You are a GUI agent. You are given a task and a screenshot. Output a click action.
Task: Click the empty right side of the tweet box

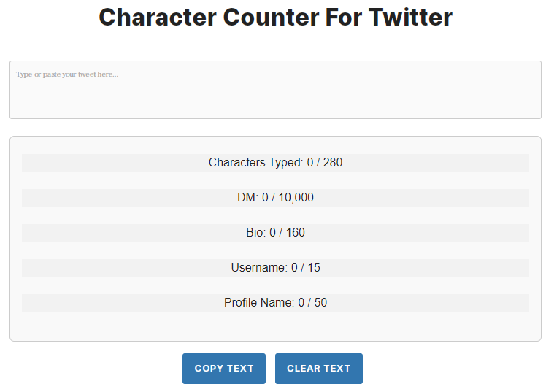[474, 91]
